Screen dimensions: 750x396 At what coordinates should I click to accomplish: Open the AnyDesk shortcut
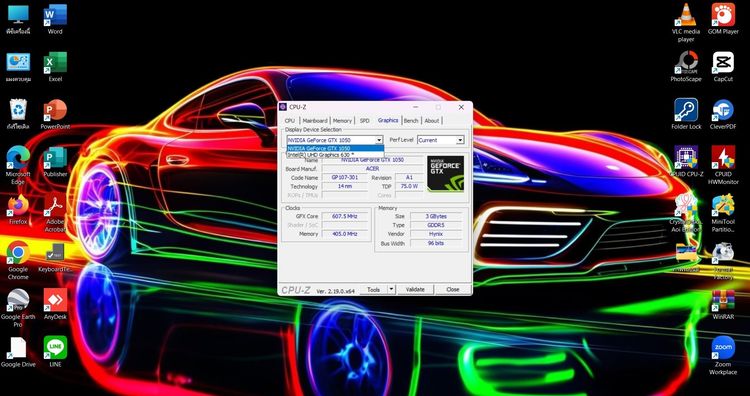[55, 304]
